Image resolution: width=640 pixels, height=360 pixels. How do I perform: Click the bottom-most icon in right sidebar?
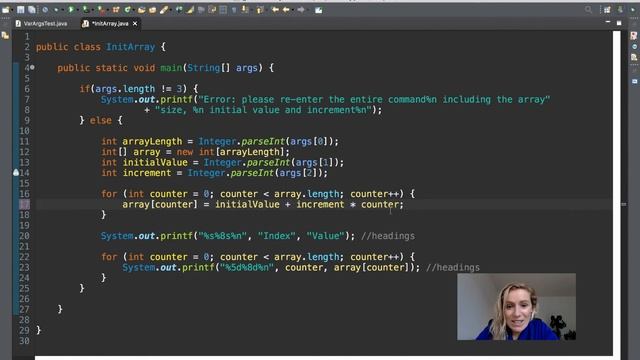[x=635, y=81]
